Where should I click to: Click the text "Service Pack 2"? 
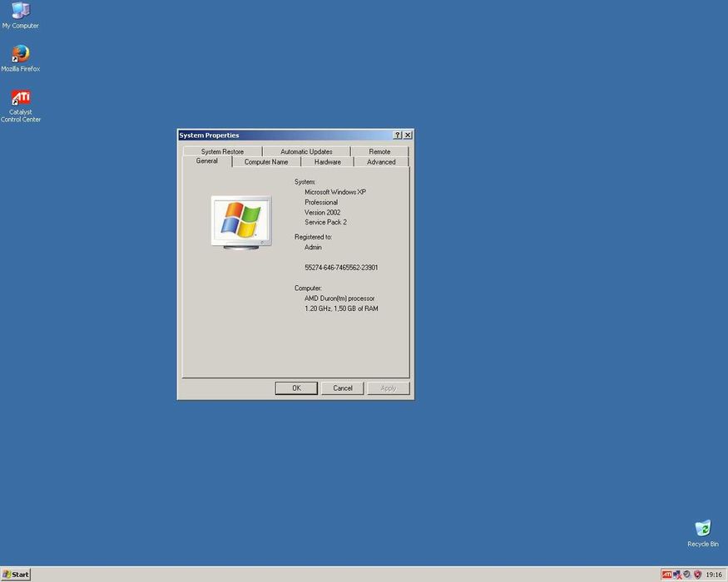pyautogui.click(x=326, y=222)
